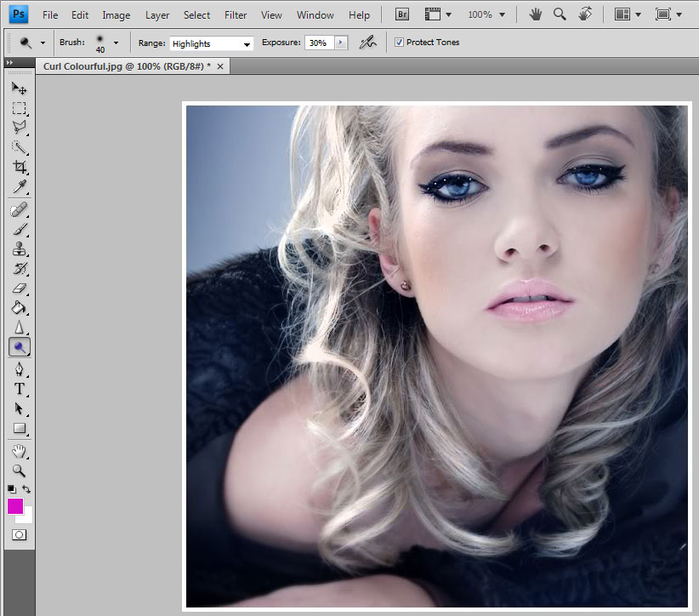Enable airbrush mode for Dodge tool

click(367, 43)
